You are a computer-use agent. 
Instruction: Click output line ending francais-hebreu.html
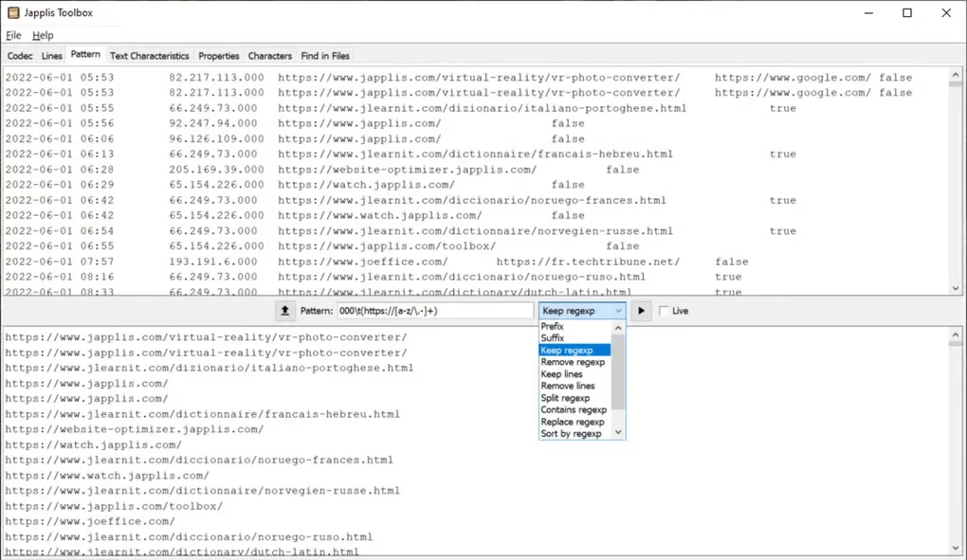click(x=202, y=414)
